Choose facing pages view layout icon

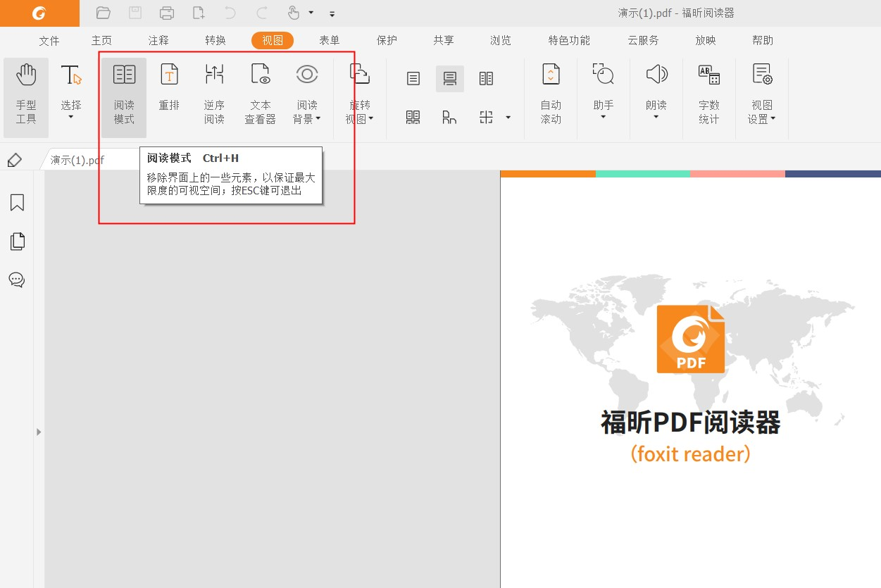[486, 78]
